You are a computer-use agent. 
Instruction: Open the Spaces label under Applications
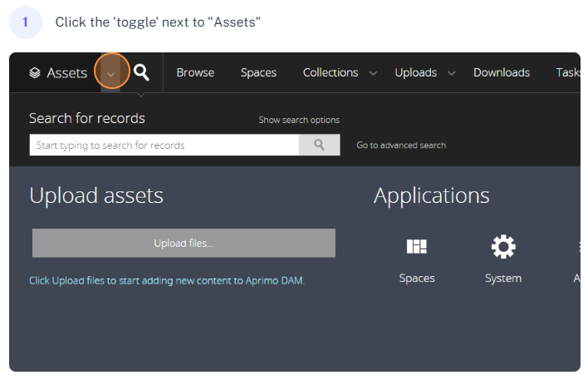417,278
